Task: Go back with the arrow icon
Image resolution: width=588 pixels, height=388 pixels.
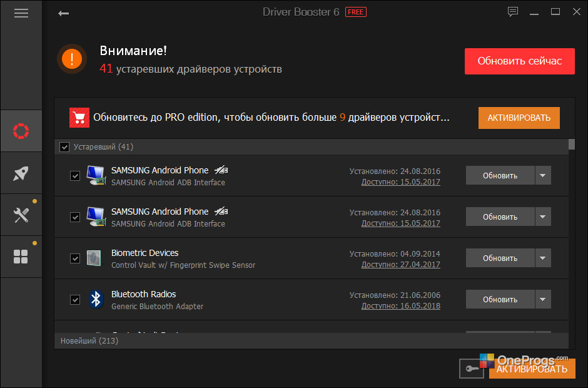Action: click(x=63, y=14)
